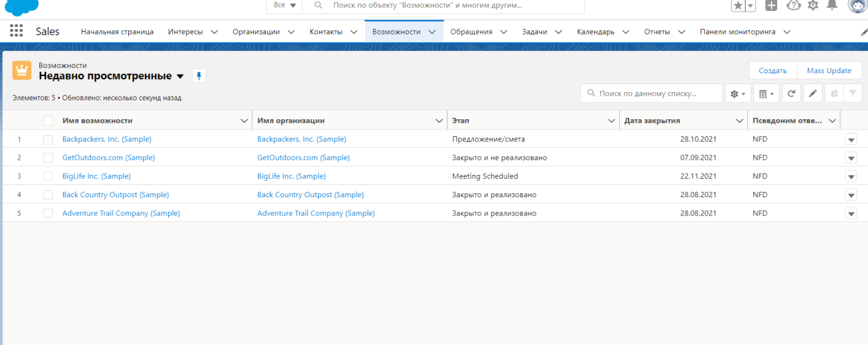Check the Back Country Outpost row checkbox
This screenshot has width=868, height=345.
(48, 195)
